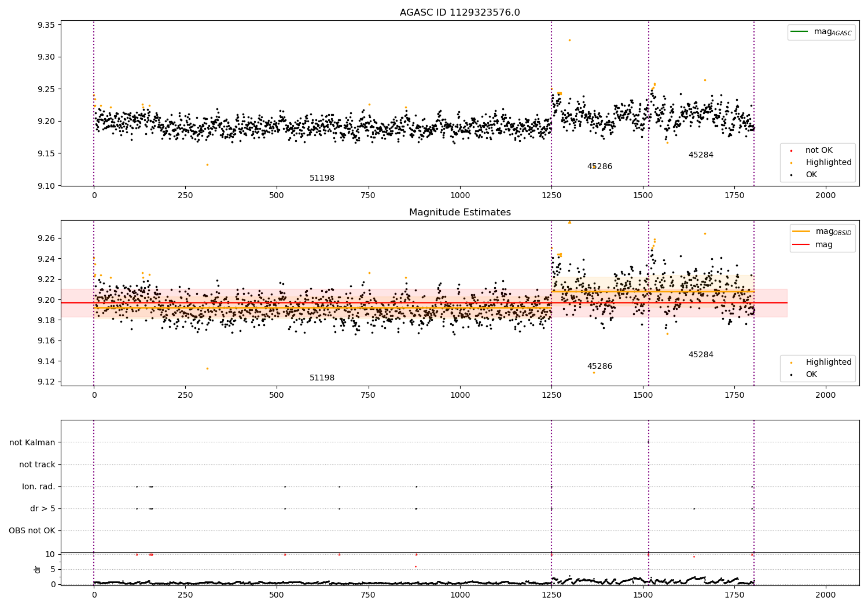868x608 pixels.
Task: Click the 500 x-tick under the middle plot
Action: pos(277,395)
